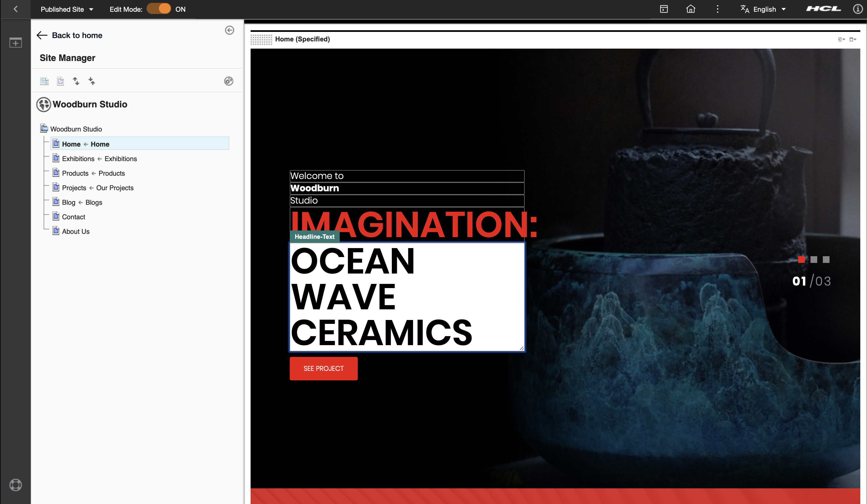Select the About Us page in site tree
Viewport: 867px width, 504px height.
coord(76,231)
